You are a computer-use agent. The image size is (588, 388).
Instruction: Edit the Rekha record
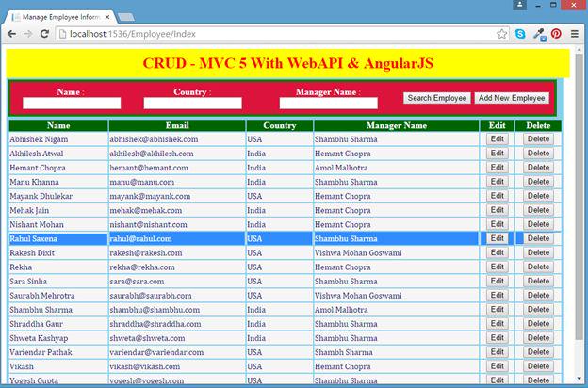pos(498,267)
